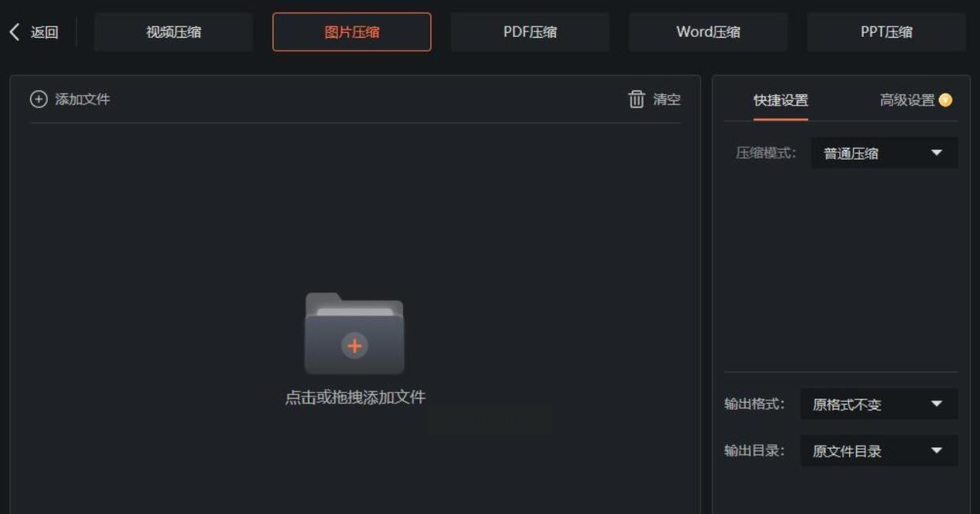
Task: Click the 返回 back button text
Action: click(44, 32)
